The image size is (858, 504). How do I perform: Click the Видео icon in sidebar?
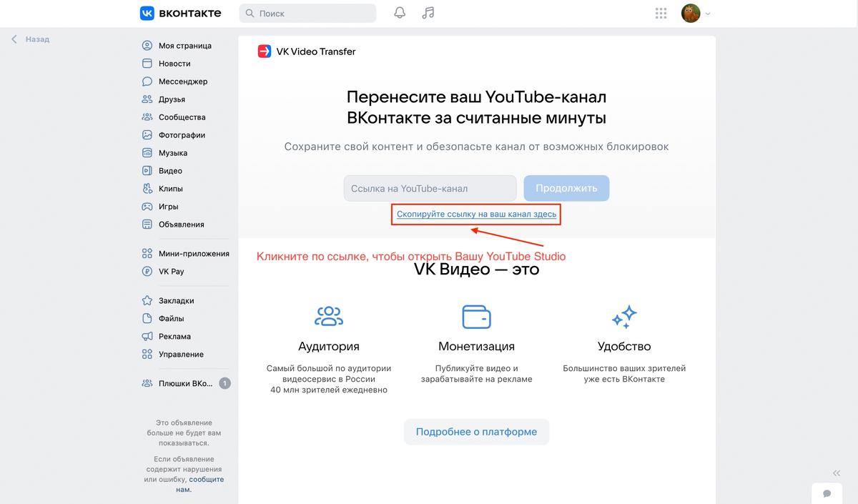coord(147,171)
